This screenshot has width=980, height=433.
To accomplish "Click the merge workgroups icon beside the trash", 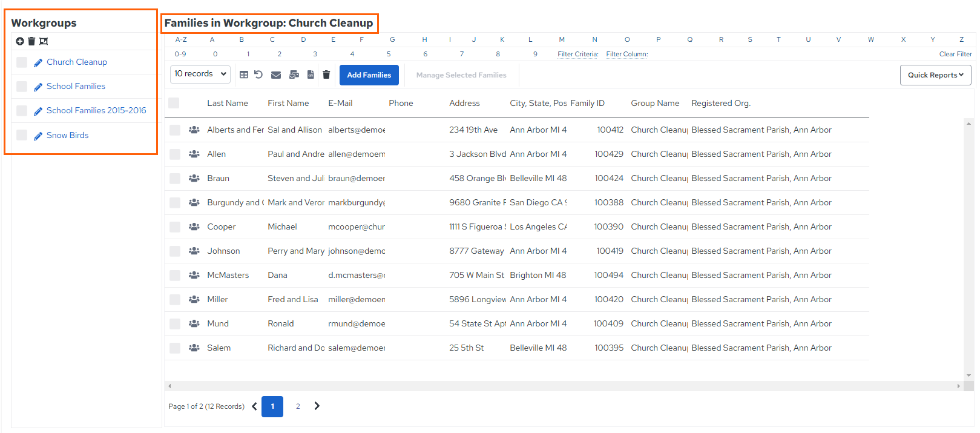I will [x=44, y=41].
